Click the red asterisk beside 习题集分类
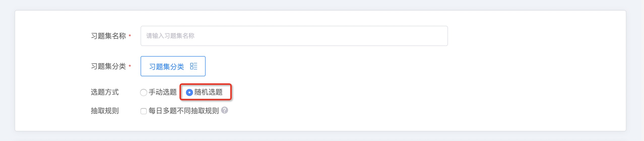The image size is (644, 141). [x=130, y=66]
